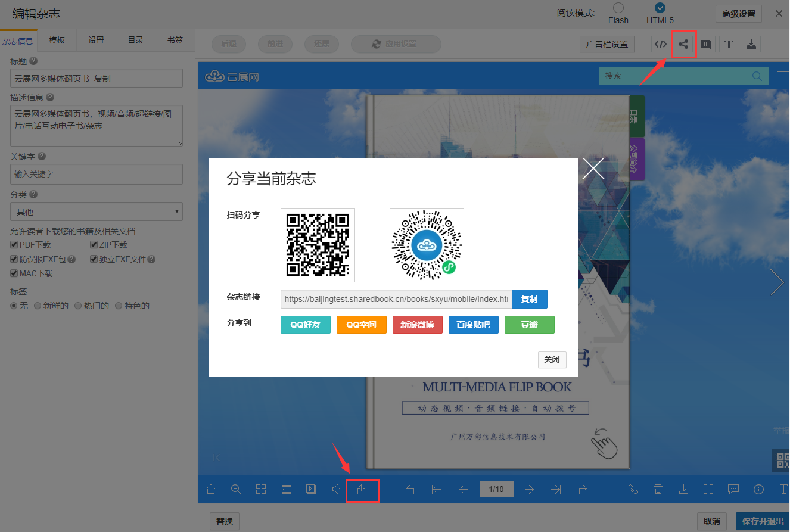The width and height of the screenshot is (790, 532).
Task: Open 高级设置 button
Action: point(739,14)
